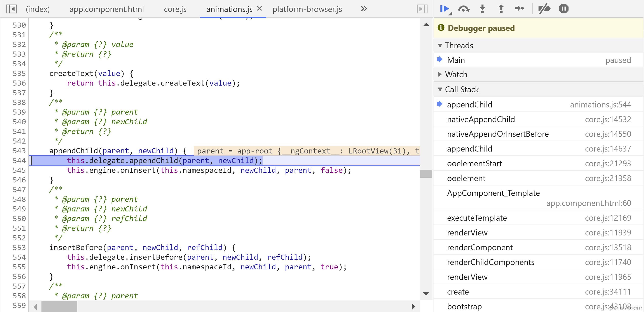Step out of current function
The width and height of the screenshot is (644, 312).
pos(501,9)
